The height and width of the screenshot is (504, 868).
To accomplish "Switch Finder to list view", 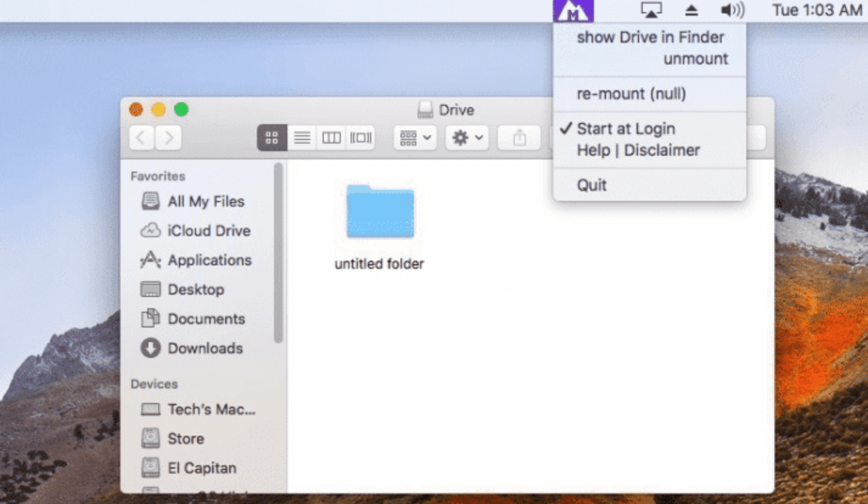I will (302, 138).
